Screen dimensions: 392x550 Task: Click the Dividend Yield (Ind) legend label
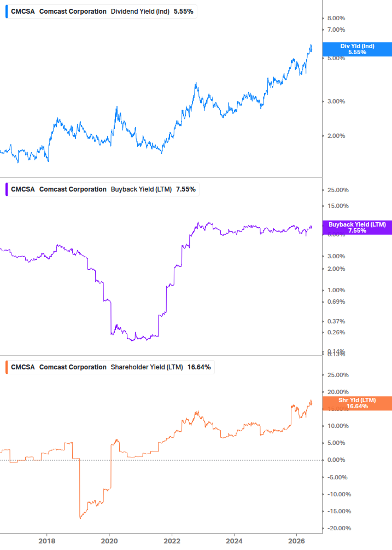[140, 11]
